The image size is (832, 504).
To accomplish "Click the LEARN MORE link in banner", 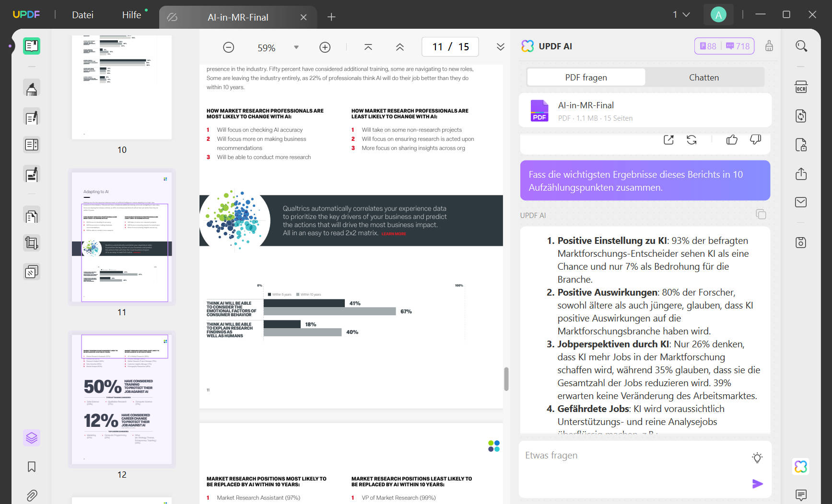I will 394,234.
